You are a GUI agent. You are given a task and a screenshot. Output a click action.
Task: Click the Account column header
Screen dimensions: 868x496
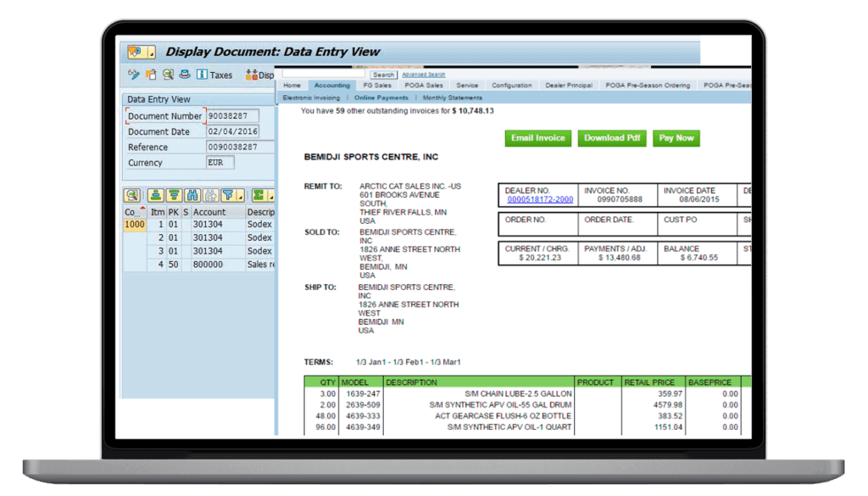tap(217, 212)
